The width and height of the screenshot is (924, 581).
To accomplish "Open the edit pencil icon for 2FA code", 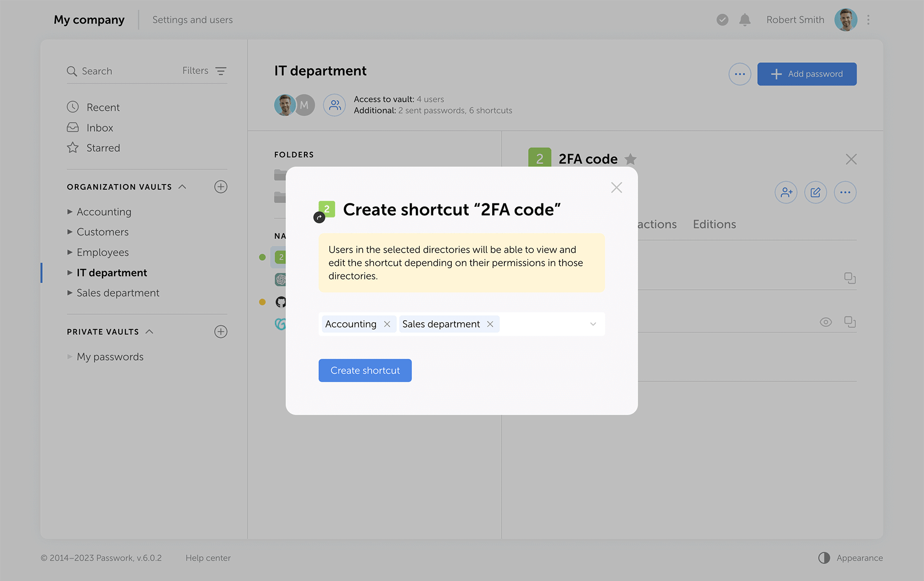I will tap(816, 192).
